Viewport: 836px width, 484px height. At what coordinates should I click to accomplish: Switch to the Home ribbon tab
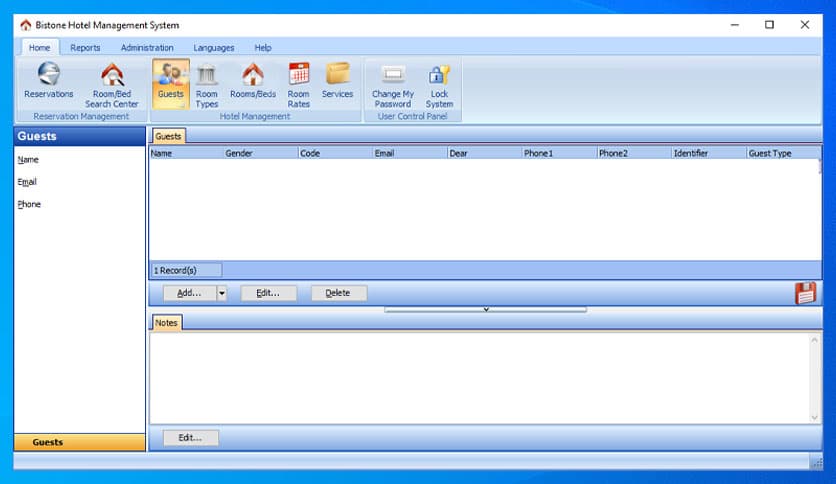tap(39, 47)
